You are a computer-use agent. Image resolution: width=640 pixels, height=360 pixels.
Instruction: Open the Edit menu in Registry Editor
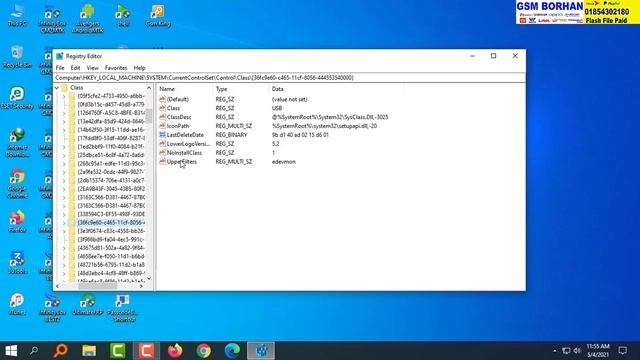click(x=75, y=68)
